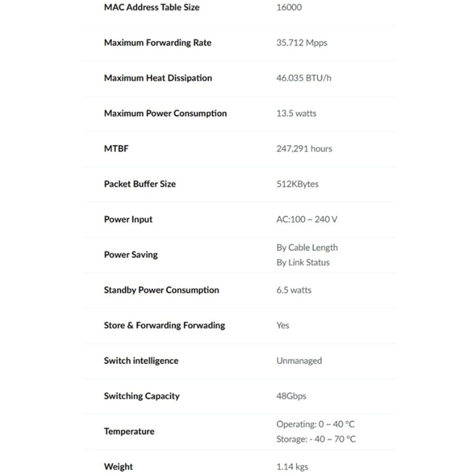Select the 16000 value
This screenshot has height=476, width=476.
tap(289, 8)
